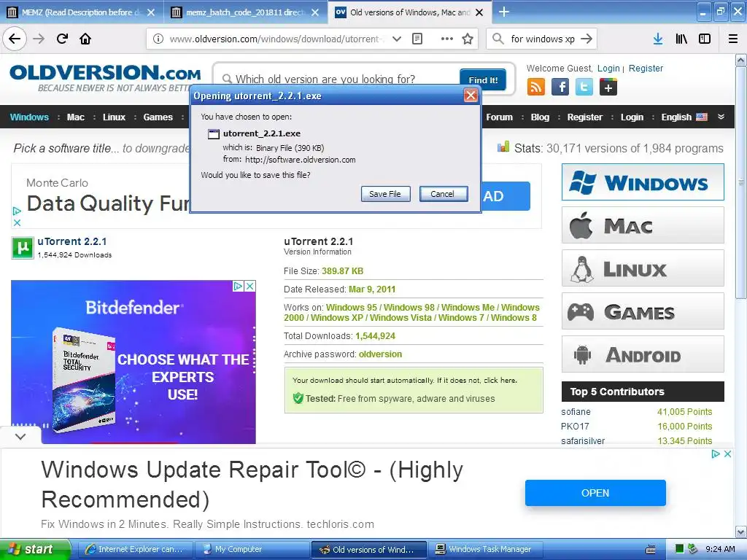
Task: Open address bar history dropdown
Action: coord(396,39)
